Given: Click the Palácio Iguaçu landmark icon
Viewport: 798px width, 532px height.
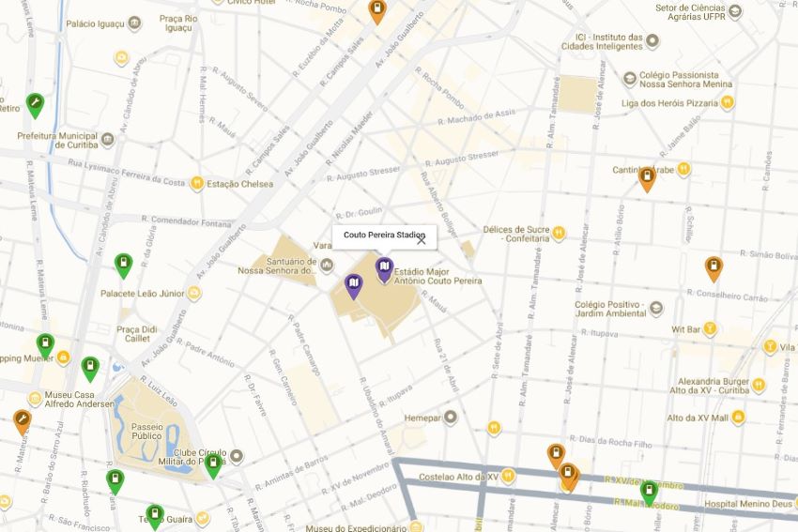Looking at the screenshot, I should tap(134, 23).
